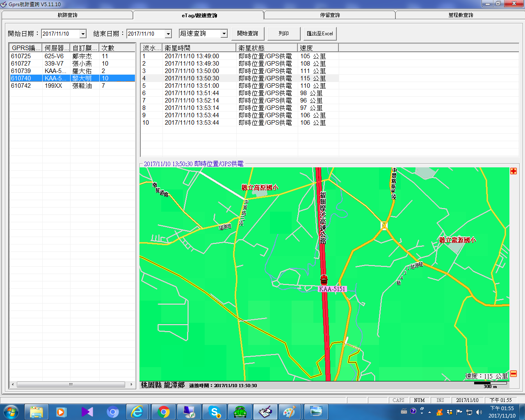Go to the 里程數查詢 tab
This screenshot has height=420, width=525.
tap(460, 15)
